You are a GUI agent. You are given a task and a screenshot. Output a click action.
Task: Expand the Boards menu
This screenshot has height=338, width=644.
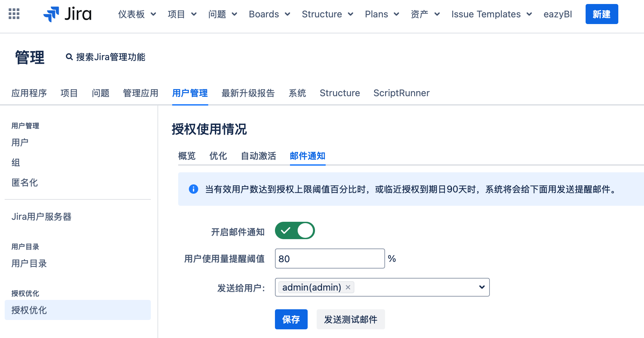pos(269,14)
